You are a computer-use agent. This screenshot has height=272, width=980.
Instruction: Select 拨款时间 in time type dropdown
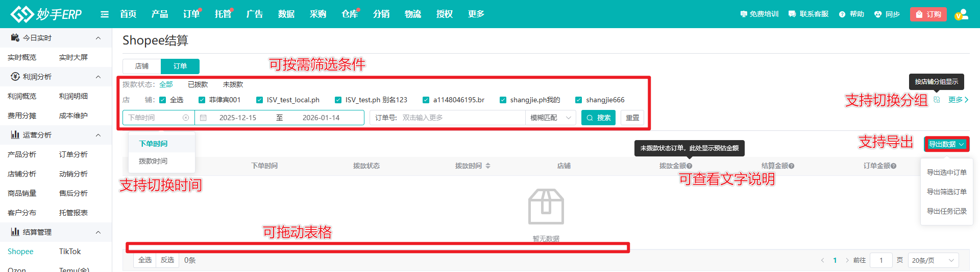(162, 161)
